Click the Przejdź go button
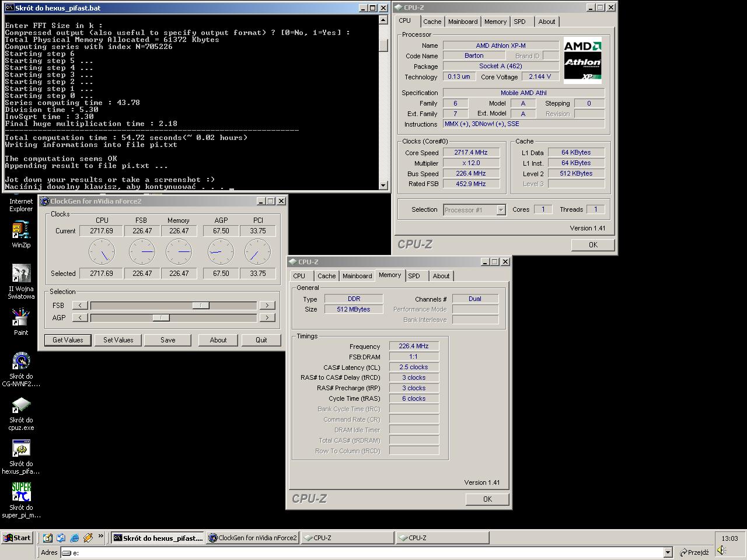Viewport: 747px width, 560px height. 694,552
